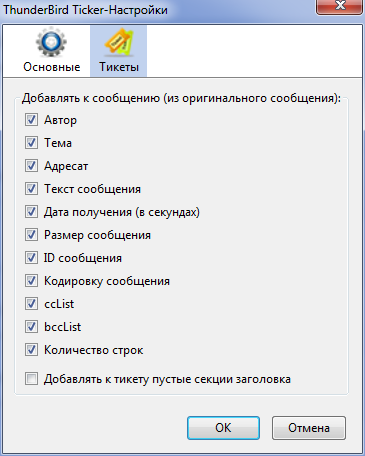Select the Тикеты ticket icon

[119, 42]
